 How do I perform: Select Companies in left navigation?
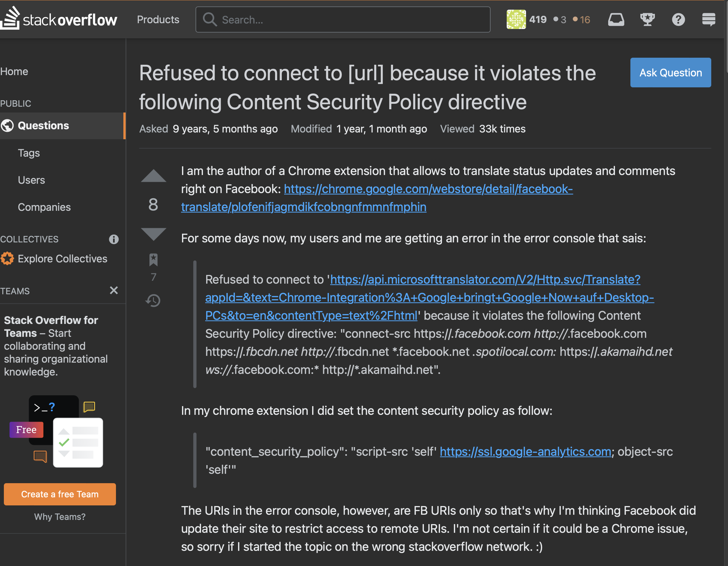coord(44,207)
